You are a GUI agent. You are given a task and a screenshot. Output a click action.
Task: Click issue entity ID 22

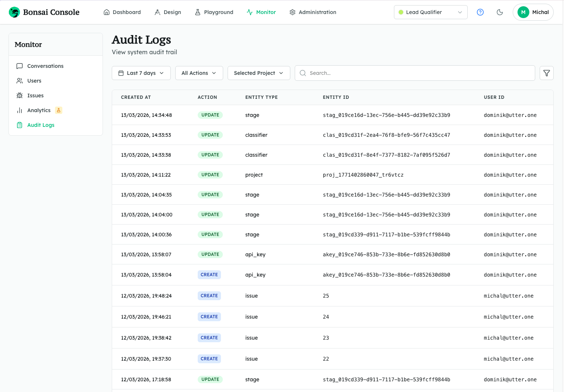[326, 359]
